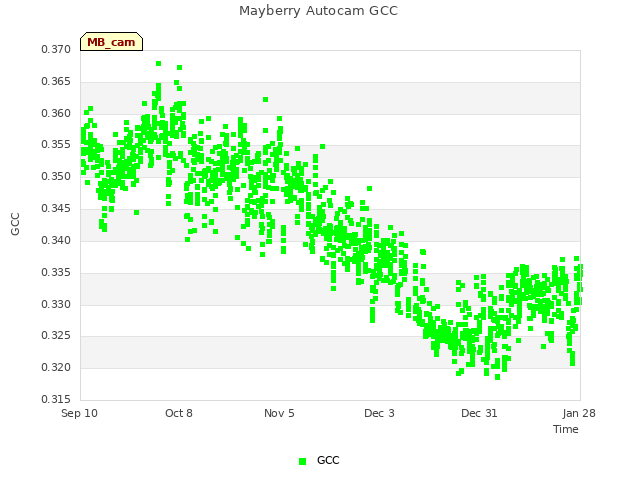Screen dimensions: 640x480
Task: Click the 0.355 y-axis value
Action: [x=56, y=144]
